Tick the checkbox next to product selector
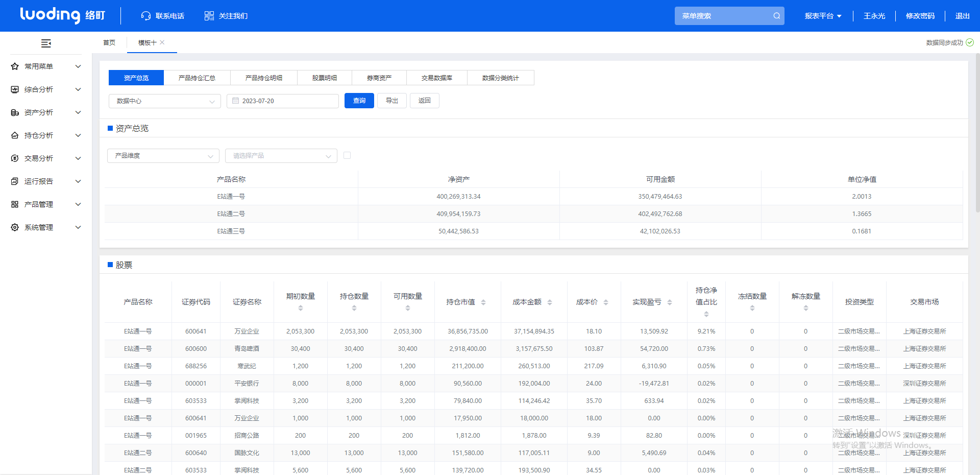 click(x=347, y=155)
